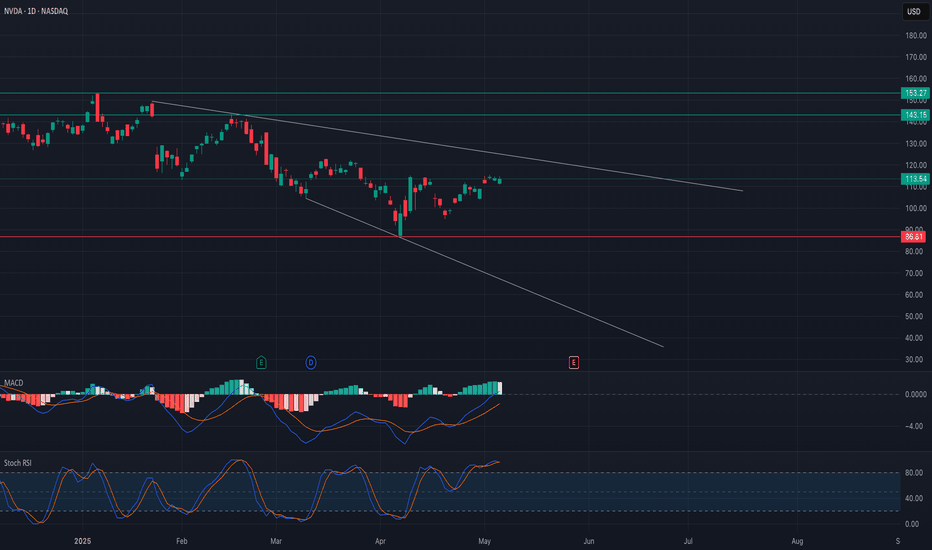The image size is (932, 550).
Task: Click the Jul time axis label
Action: pyautogui.click(x=688, y=541)
